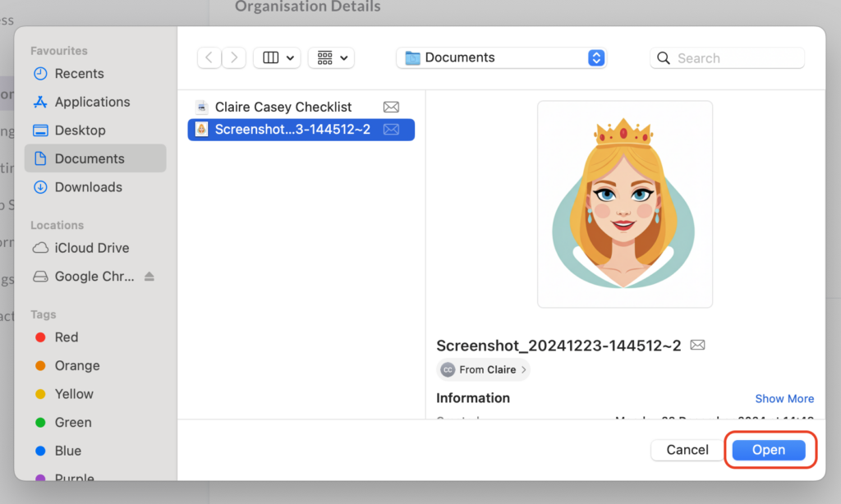Click the Red tag label
The image size is (841, 504).
click(x=67, y=337)
